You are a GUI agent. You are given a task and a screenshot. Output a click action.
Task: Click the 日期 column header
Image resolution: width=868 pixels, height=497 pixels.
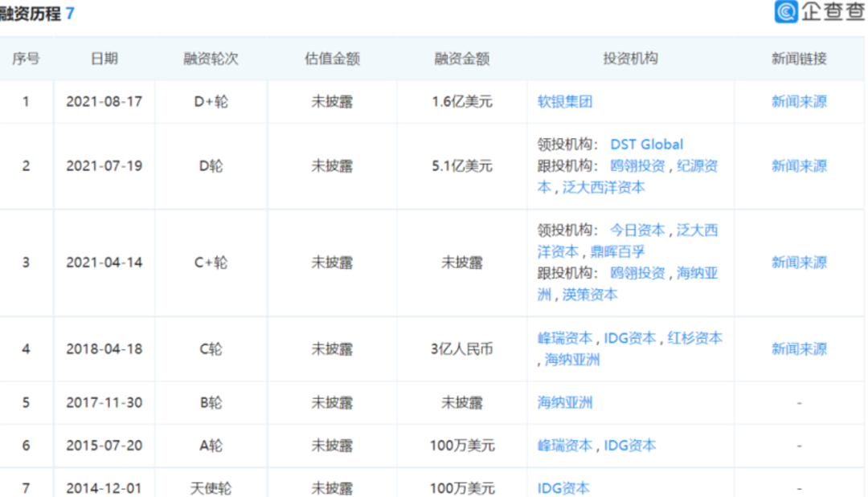[104, 59]
